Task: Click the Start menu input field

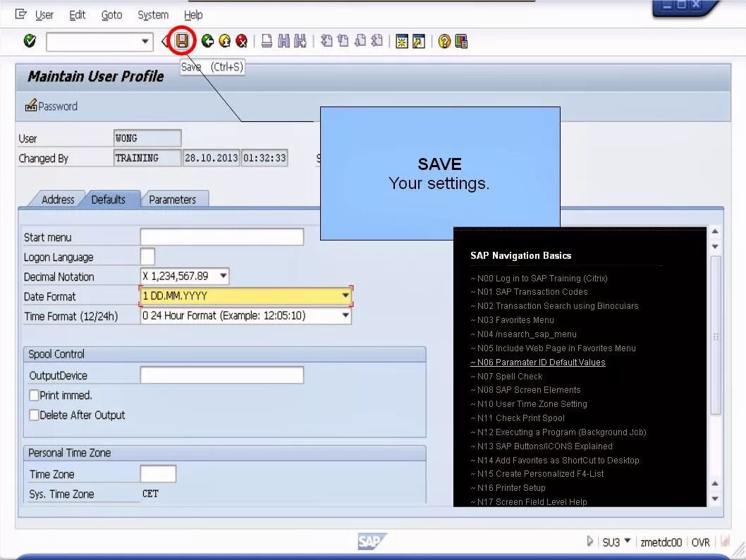Action: [x=221, y=236]
